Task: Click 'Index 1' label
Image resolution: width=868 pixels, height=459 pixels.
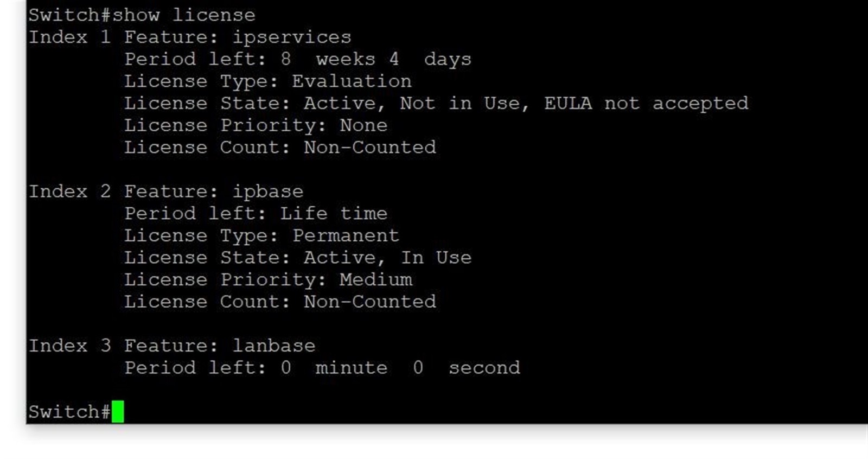Action: pos(69,37)
